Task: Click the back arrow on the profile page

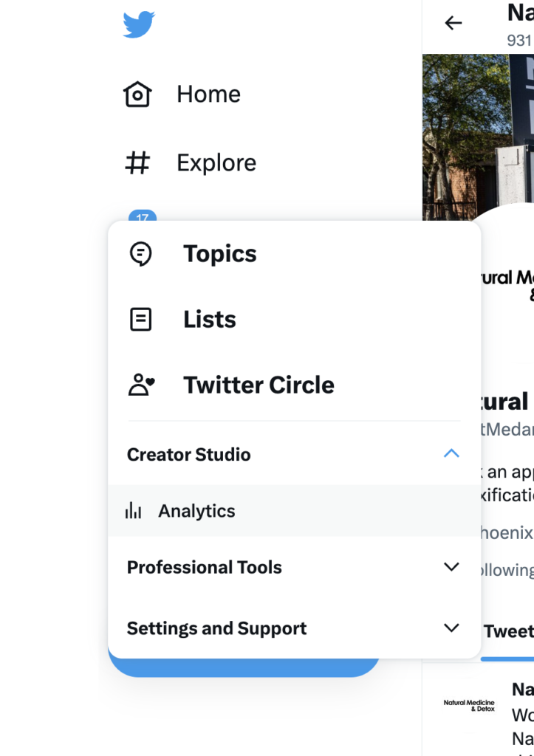Action: (x=452, y=23)
